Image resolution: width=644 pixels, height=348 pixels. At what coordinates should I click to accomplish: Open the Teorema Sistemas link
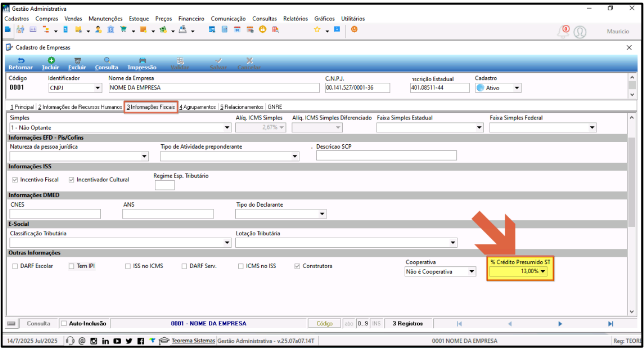(x=193, y=341)
